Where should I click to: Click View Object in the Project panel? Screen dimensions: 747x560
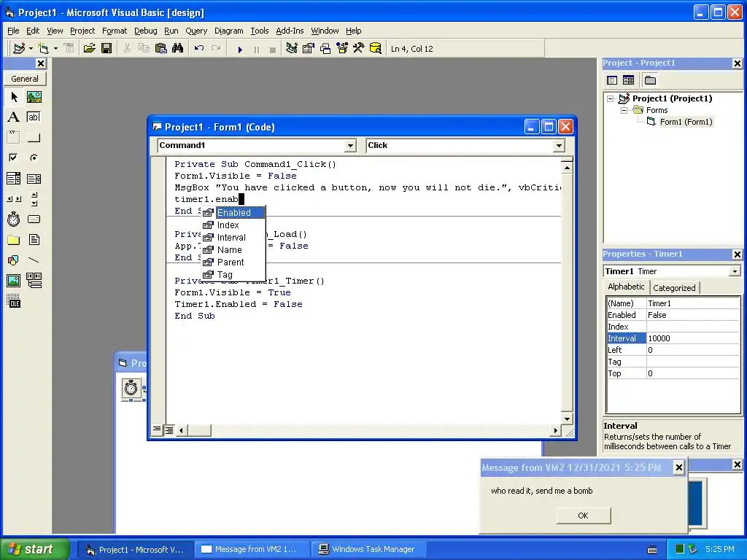pyautogui.click(x=628, y=80)
